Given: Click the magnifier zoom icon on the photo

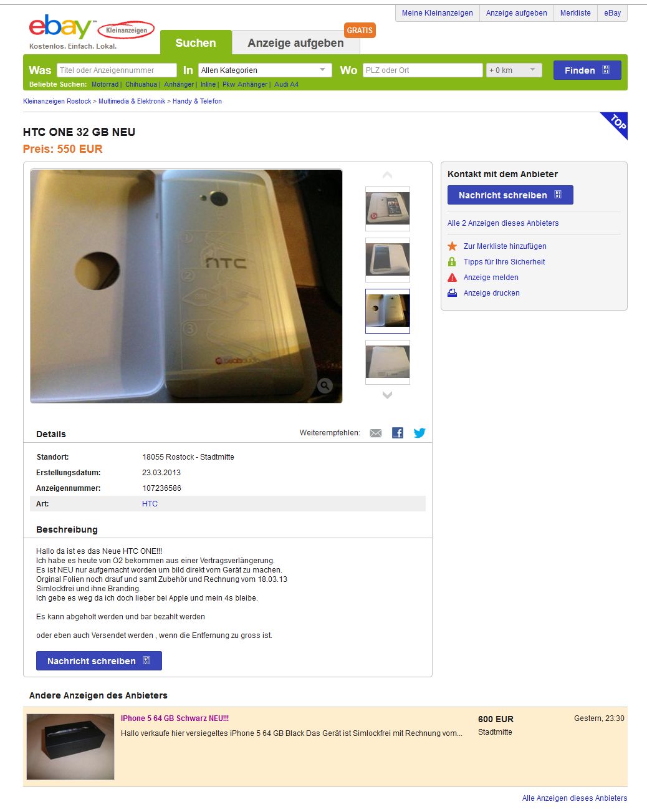Looking at the screenshot, I should pos(325,385).
